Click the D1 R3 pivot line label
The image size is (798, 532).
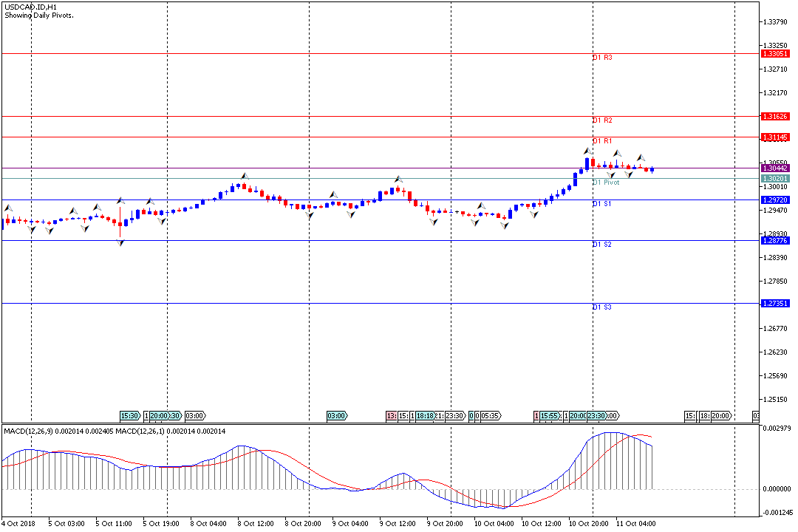tap(603, 58)
